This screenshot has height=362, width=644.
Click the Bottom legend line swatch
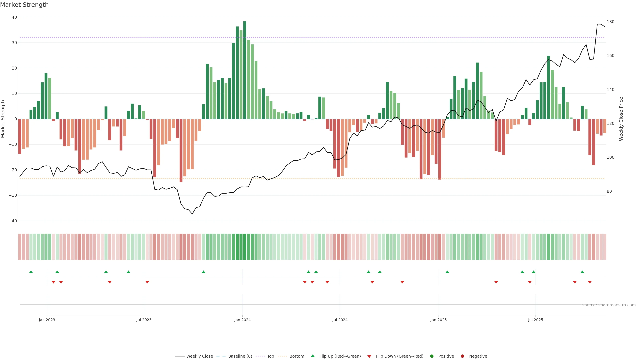(x=282, y=356)
